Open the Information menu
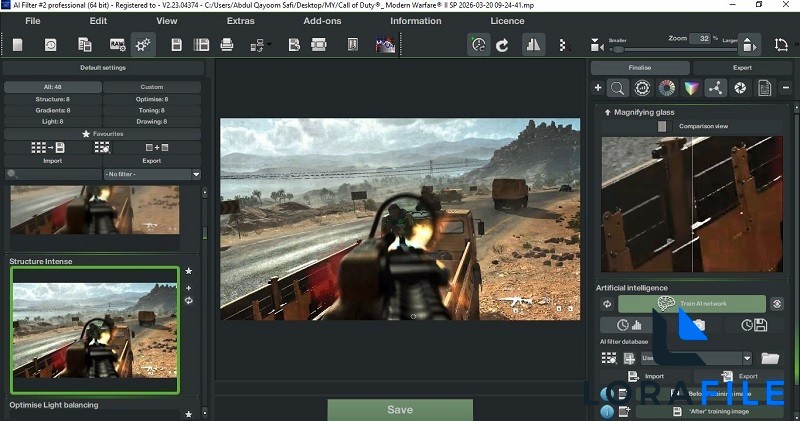The image size is (800, 421). coord(416,21)
